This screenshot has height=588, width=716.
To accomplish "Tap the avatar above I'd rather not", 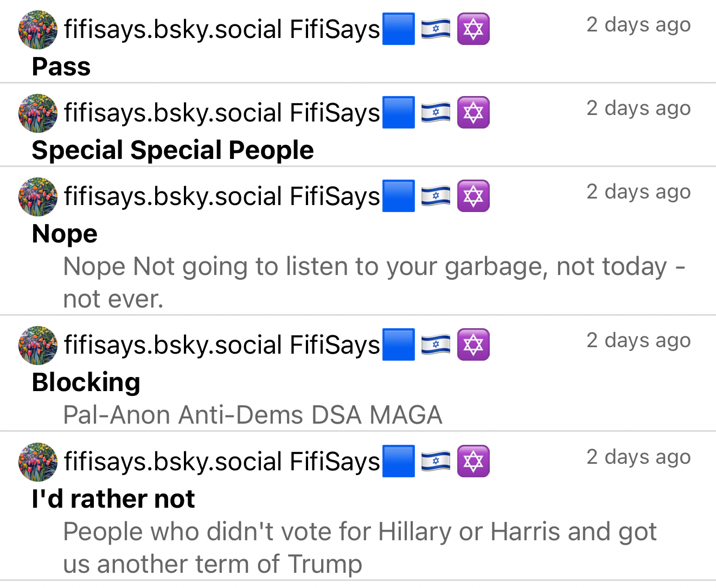I will point(38,462).
